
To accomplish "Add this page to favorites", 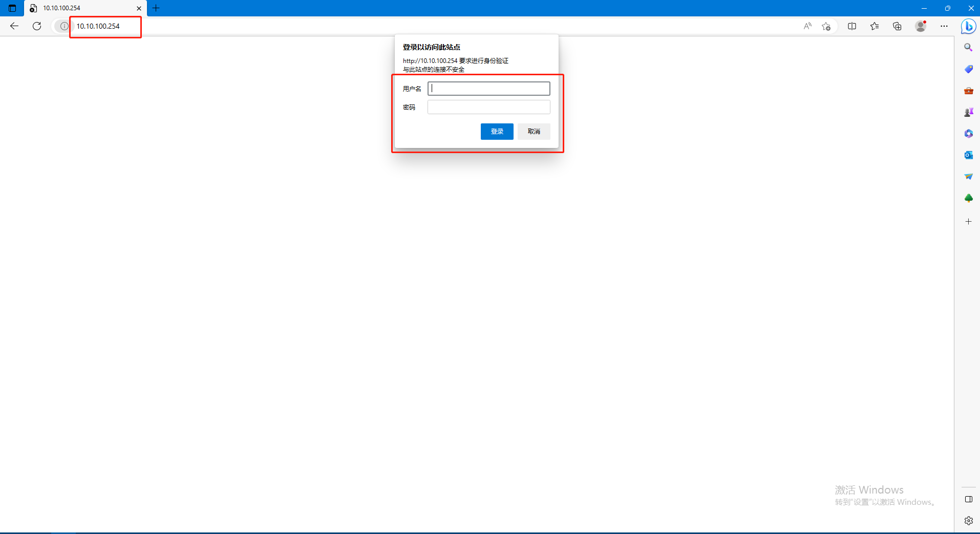I will [x=826, y=26].
